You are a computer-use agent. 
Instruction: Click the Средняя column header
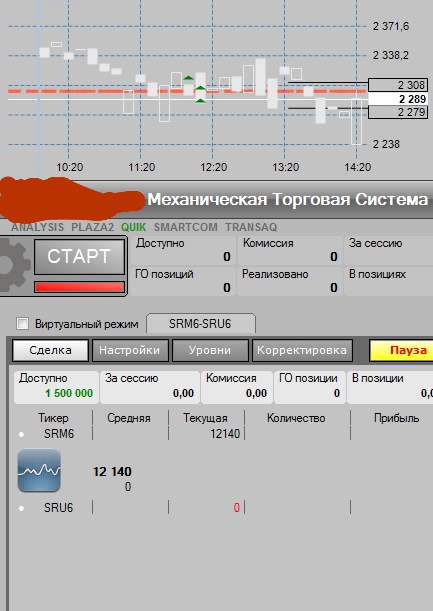129,418
